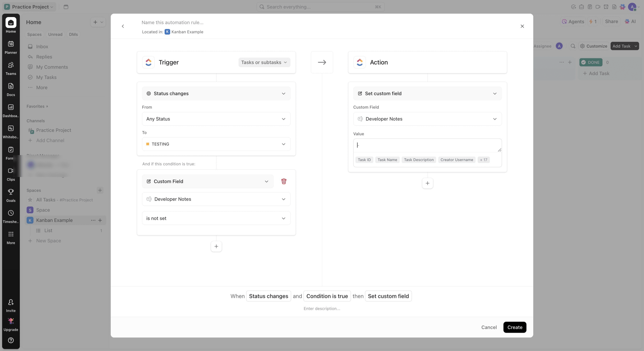Click the Enter description field
Viewport: 644px width, 351px height.
322,309
